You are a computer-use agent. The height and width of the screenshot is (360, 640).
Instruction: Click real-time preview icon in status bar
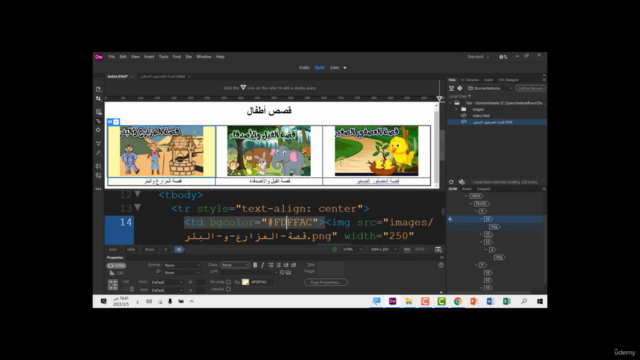(438, 249)
